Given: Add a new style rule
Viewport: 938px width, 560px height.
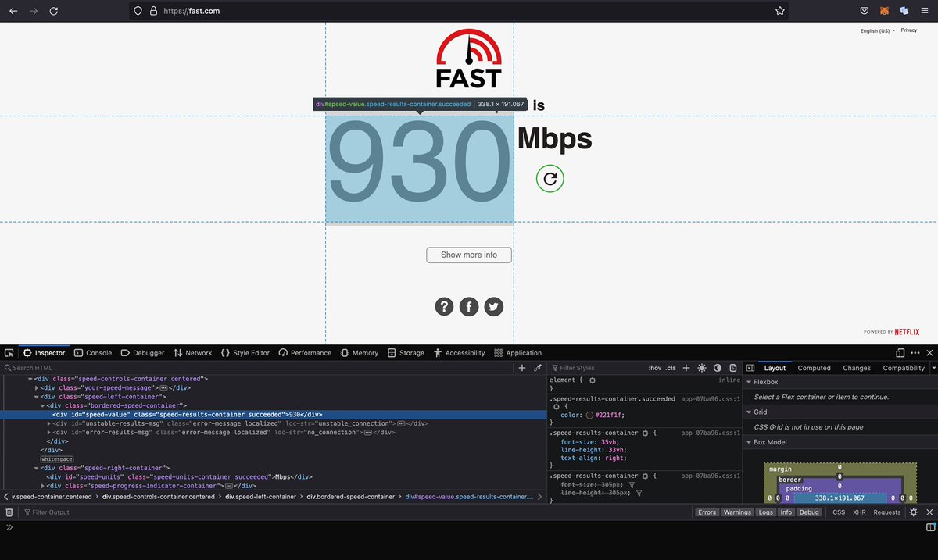Looking at the screenshot, I should click(686, 368).
